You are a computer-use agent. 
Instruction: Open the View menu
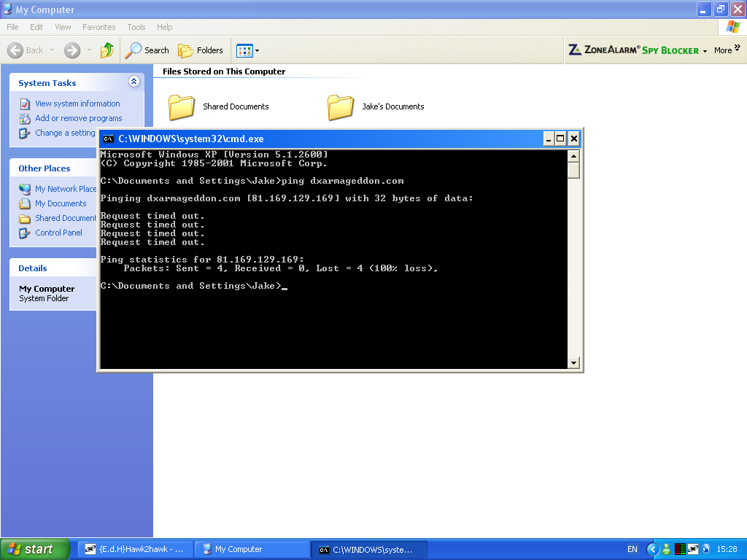(63, 27)
